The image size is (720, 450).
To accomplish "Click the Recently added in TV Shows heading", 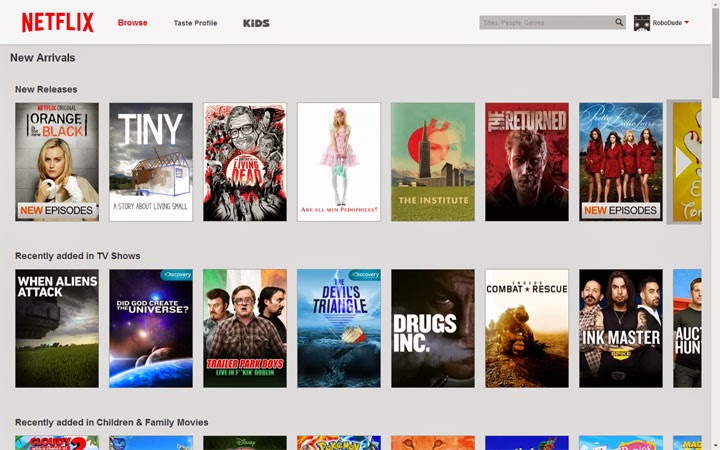I will point(78,256).
